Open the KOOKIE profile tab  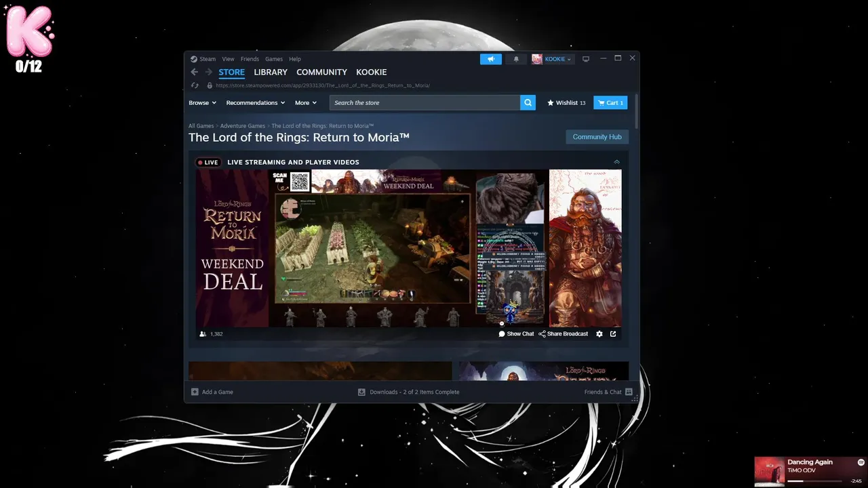(x=372, y=72)
